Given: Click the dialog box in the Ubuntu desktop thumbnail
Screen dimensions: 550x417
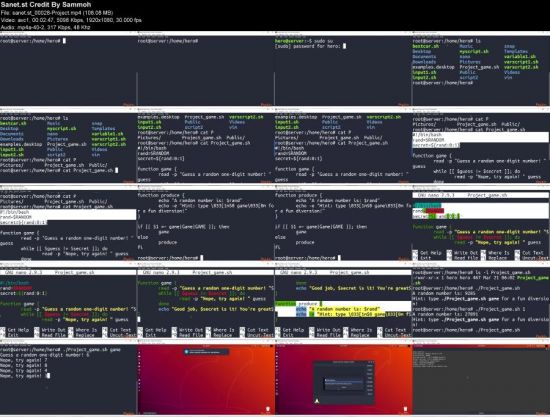Looking at the screenshot, I should pos(344,384).
